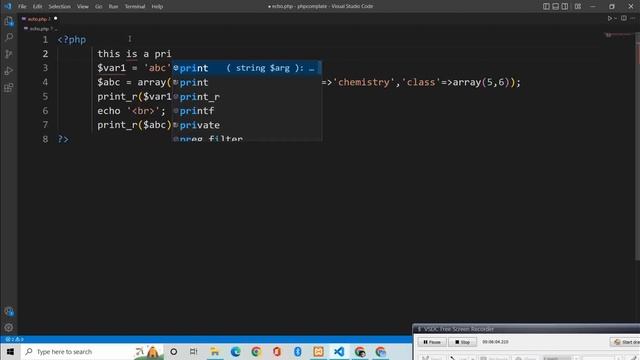Run the PHP file with play icon
Viewport: 640px width, 360px height.
pos(609,18)
